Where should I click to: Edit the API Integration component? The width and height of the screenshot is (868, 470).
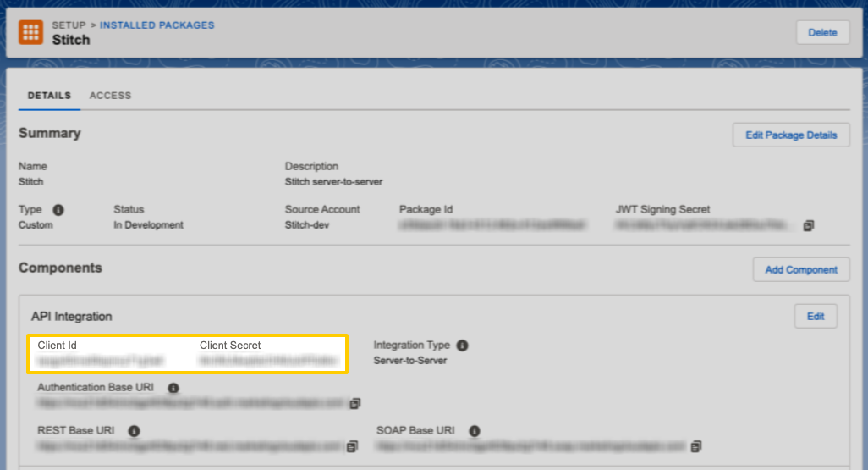click(816, 317)
